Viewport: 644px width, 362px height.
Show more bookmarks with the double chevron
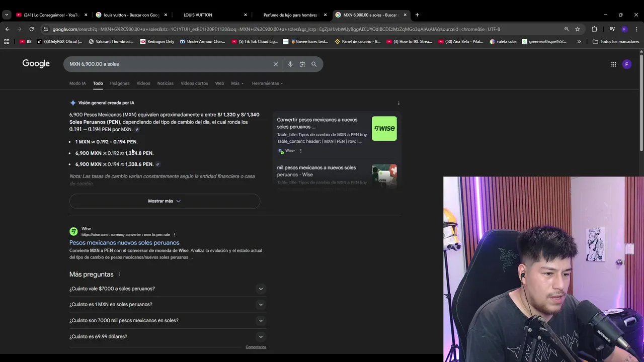click(x=579, y=42)
